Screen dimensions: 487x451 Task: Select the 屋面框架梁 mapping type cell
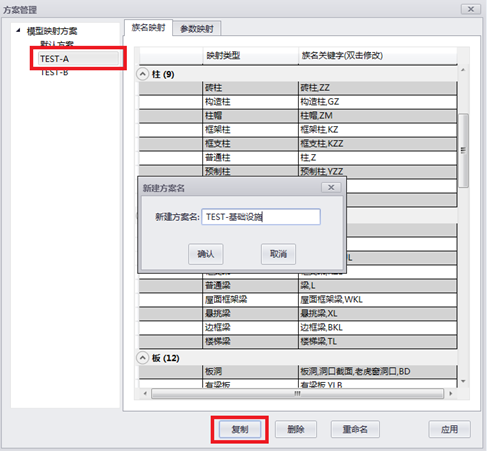[250, 300]
